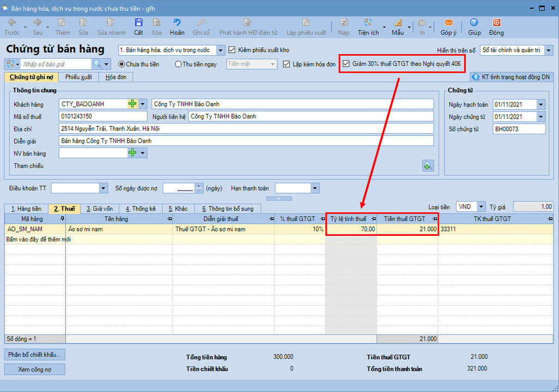559x392 pixels.
Task: Open the NV bán hàng dropdown arrow
Action: click(x=142, y=153)
